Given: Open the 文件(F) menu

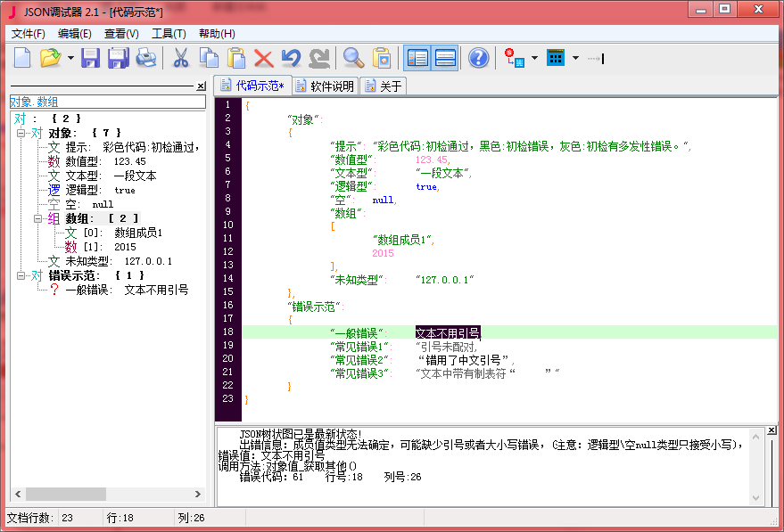Looking at the screenshot, I should click(x=28, y=34).
